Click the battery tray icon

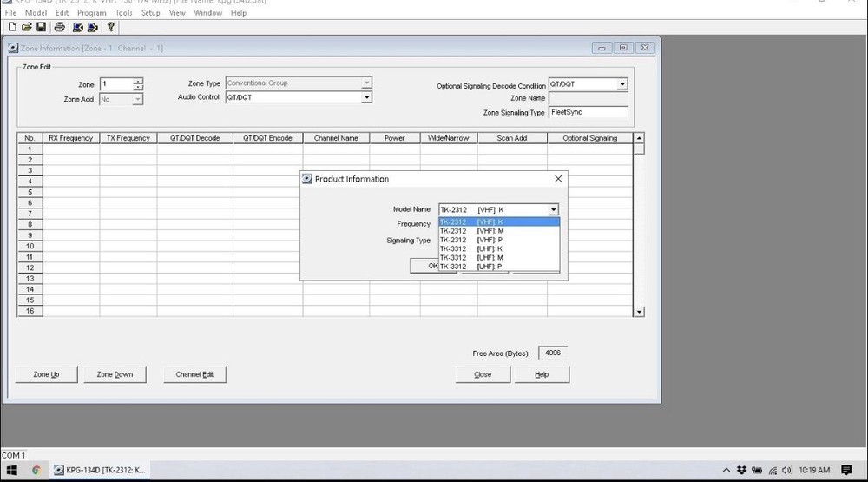pyautogui.click(x=757, y=471)
